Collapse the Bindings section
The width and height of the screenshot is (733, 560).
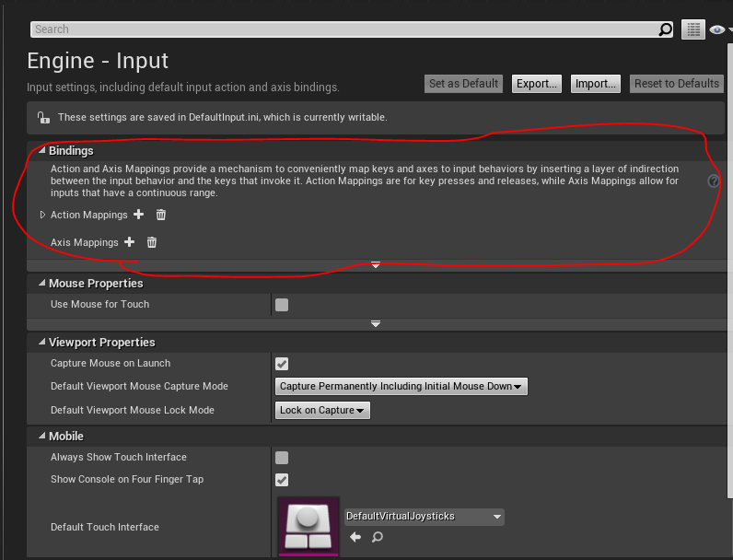tap(42, 150)
